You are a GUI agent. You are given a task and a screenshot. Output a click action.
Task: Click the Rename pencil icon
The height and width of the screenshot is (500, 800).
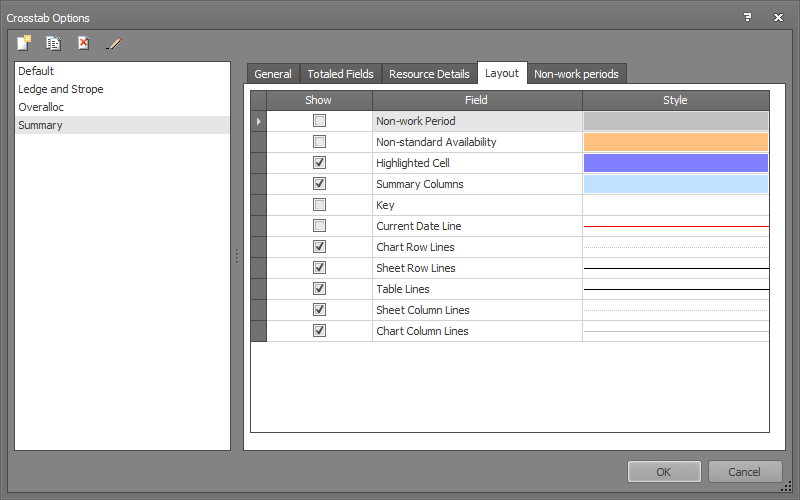click(x=114, y=43)
